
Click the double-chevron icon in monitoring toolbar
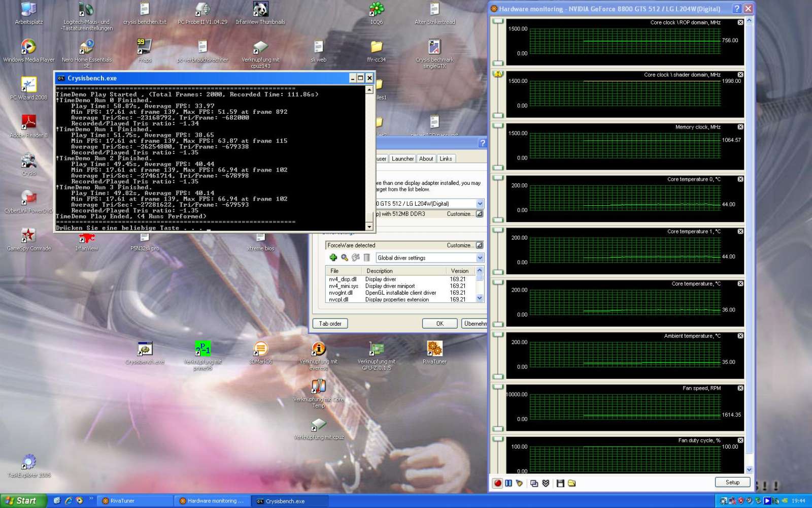(546, 483)
